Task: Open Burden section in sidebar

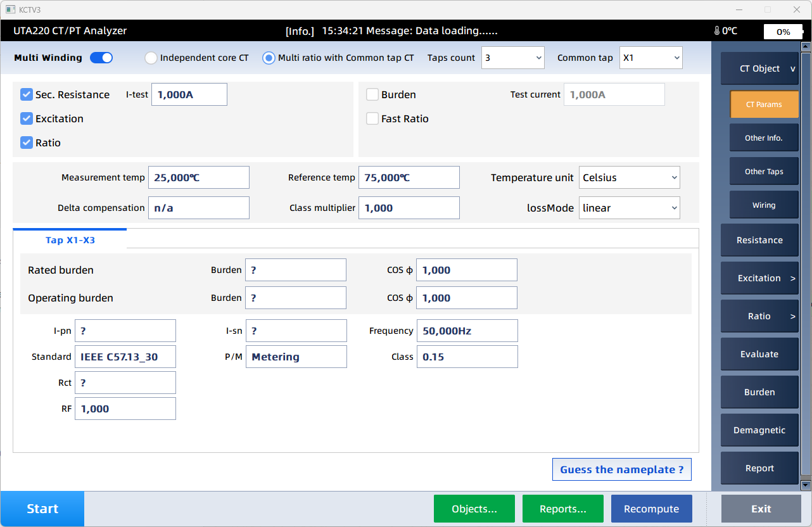Action: (x=759, y=392)
